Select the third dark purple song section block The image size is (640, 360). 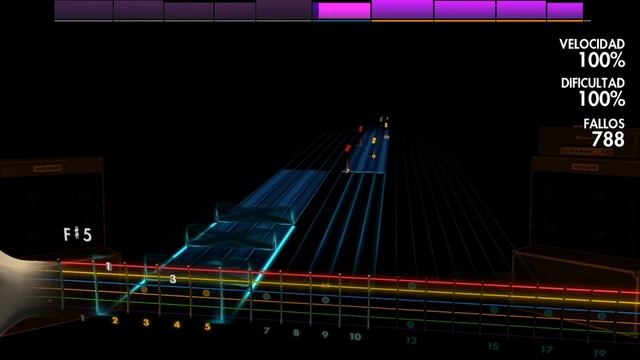click(x=189, y=11)
